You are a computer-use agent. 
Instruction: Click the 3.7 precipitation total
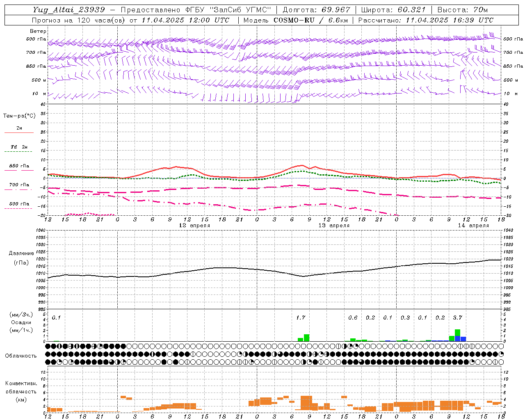(x=457, y=317)
